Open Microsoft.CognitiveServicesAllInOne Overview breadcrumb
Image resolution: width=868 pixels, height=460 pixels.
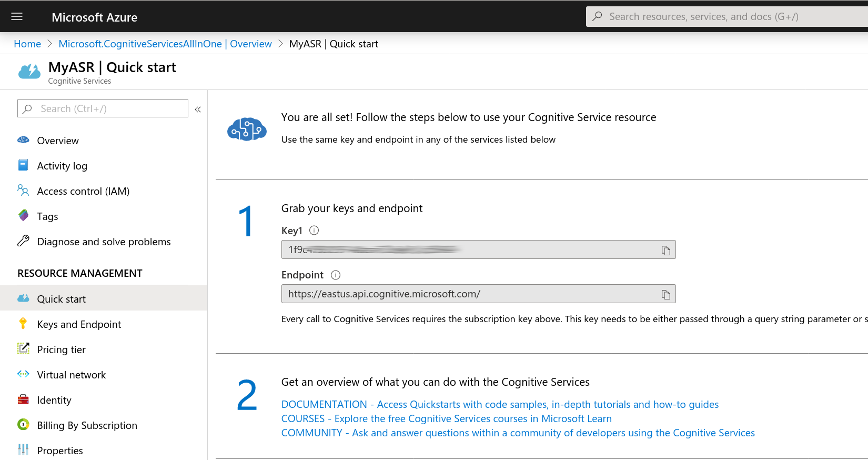point(165,44)
